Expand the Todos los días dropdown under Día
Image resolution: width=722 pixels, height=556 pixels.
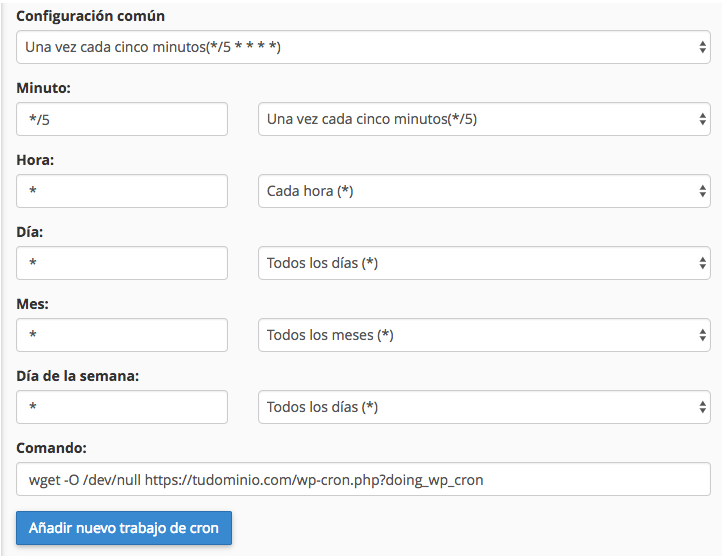point(484,263)
